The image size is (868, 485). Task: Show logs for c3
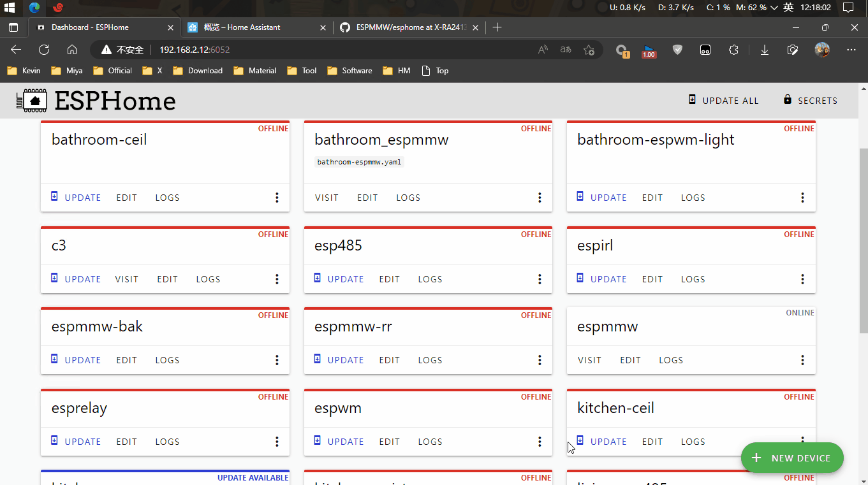coord(208,279)
